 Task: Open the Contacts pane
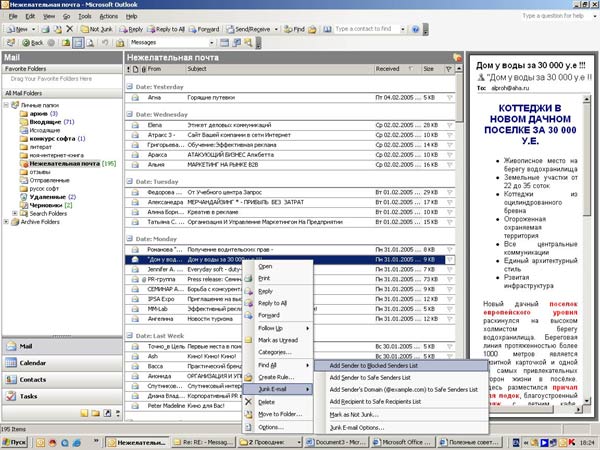pos(33,379)
